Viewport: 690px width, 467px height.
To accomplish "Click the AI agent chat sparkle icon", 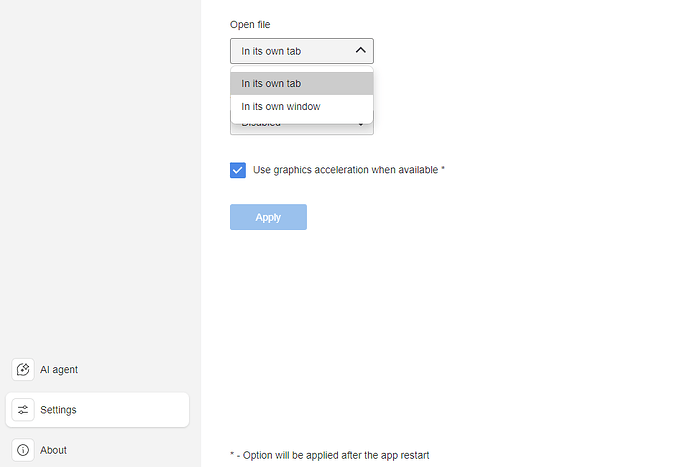I will tap(23, 370).
